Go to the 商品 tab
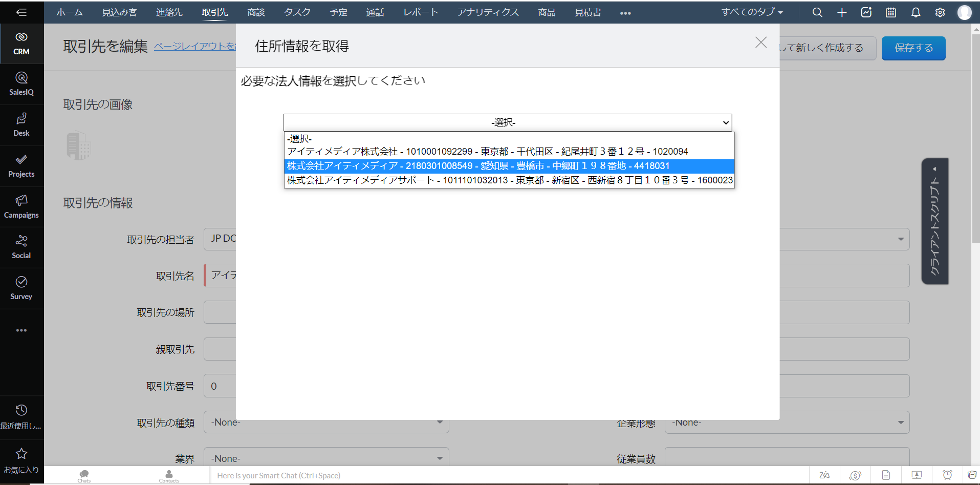This screenshot has width=980, height=485. click(547, 12)
